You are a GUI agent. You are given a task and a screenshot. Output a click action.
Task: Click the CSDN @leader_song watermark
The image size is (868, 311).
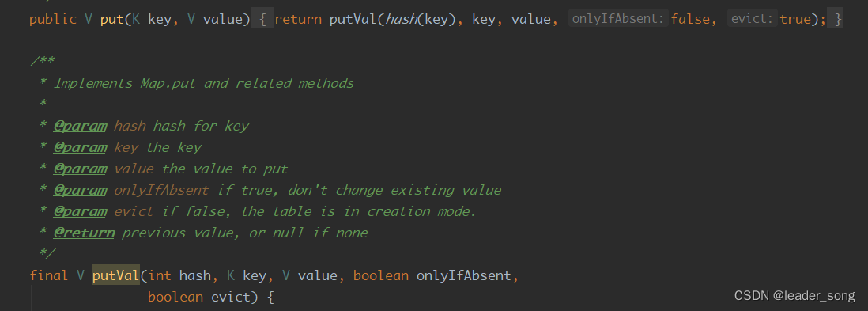pyautogui.click(x=794, y=296)
